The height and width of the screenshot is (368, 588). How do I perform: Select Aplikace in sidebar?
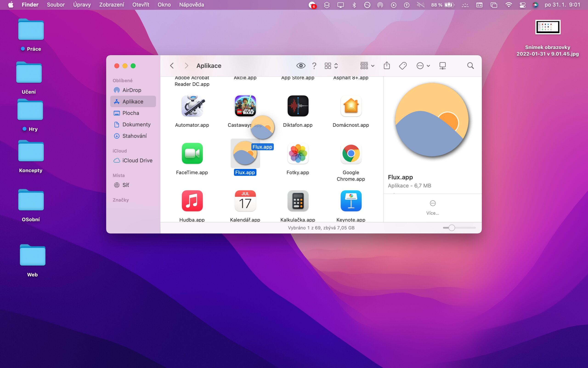click(x=133, y=101)
